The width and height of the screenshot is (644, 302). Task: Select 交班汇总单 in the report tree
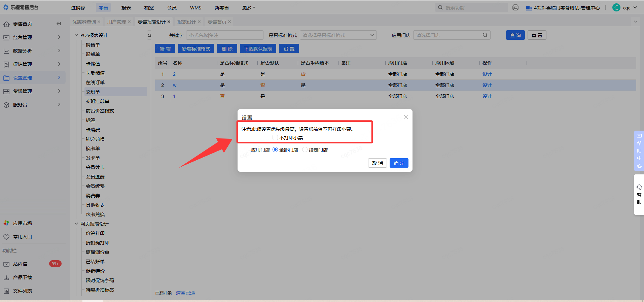(x=98, y=101)
